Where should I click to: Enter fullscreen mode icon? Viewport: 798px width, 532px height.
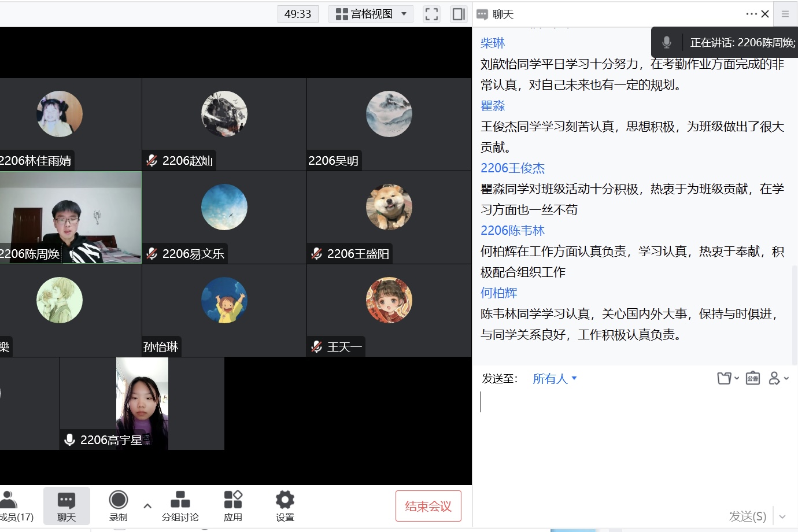click(431, 14)
